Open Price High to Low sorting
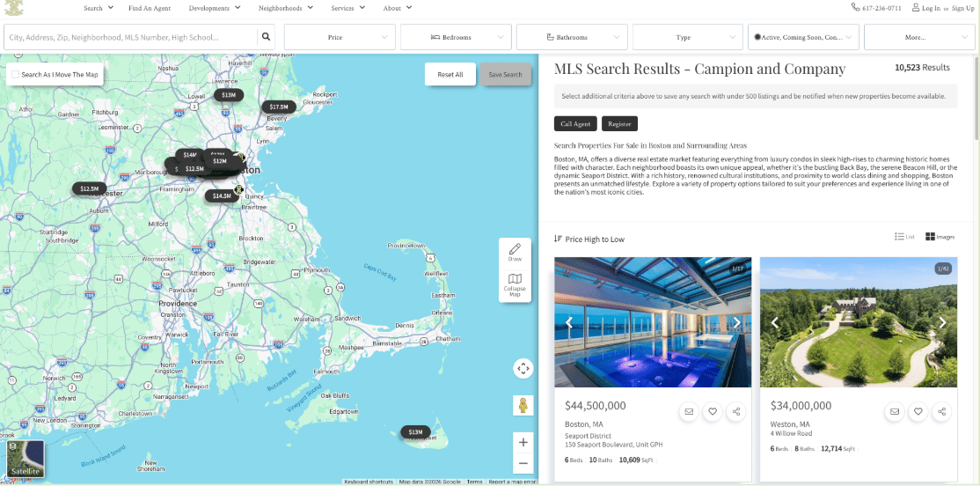 [589, 239]
